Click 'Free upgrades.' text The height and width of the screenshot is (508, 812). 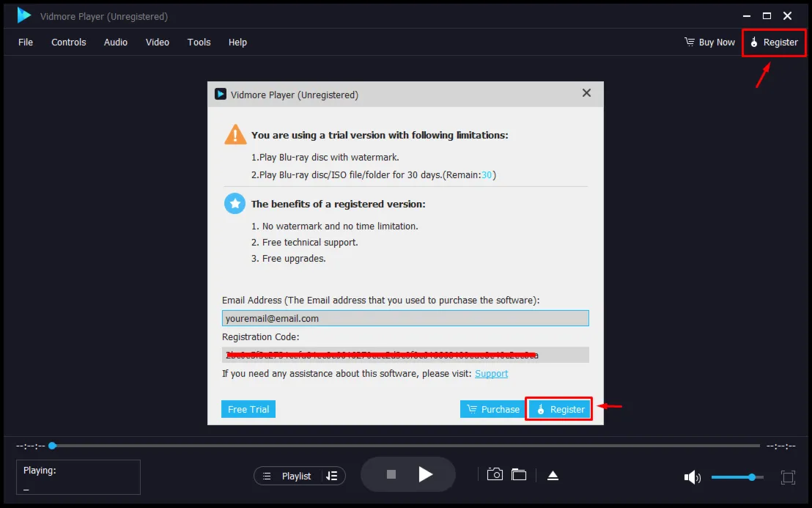[x=294, y=259]
